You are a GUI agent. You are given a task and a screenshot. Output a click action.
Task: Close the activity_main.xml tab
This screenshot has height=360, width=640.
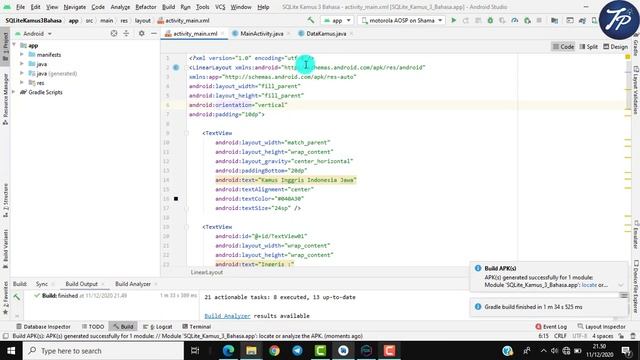point(222,33)
